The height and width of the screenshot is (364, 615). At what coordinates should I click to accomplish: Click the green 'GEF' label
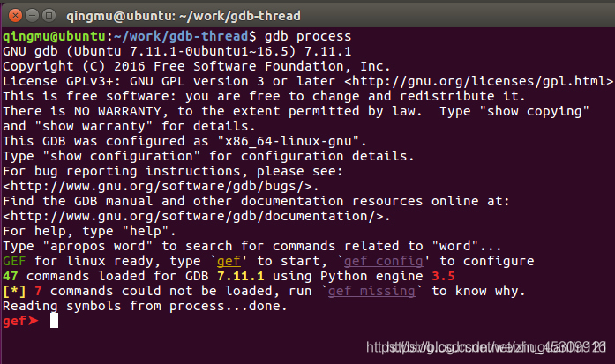[x=14, y=261]
